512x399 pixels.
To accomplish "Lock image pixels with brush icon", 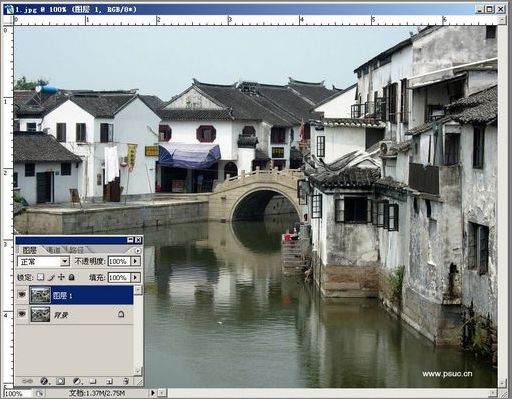I will click(x=51, y=277).
